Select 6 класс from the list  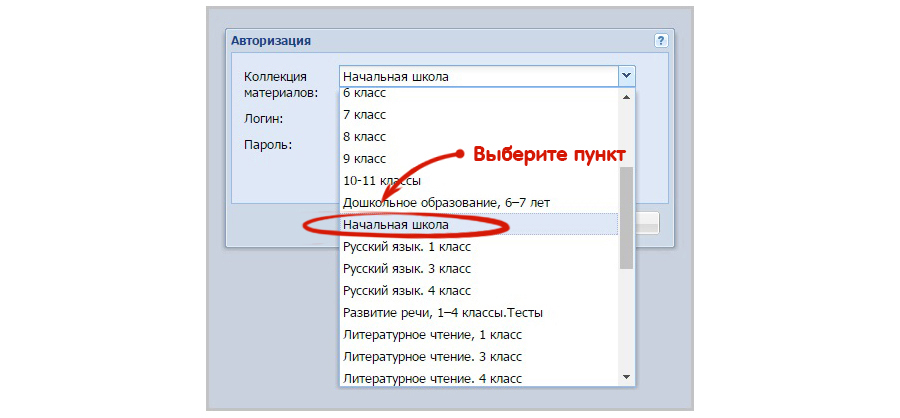click(x=364, y=93)
